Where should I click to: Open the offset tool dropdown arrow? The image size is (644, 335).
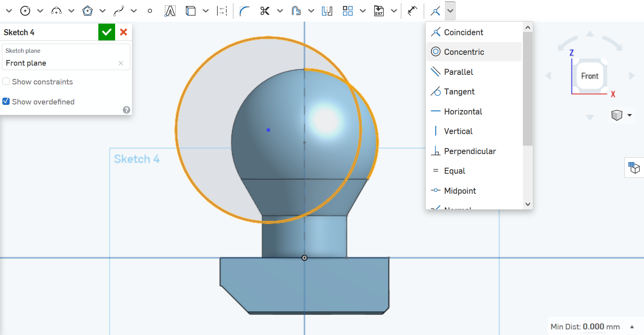311,11
